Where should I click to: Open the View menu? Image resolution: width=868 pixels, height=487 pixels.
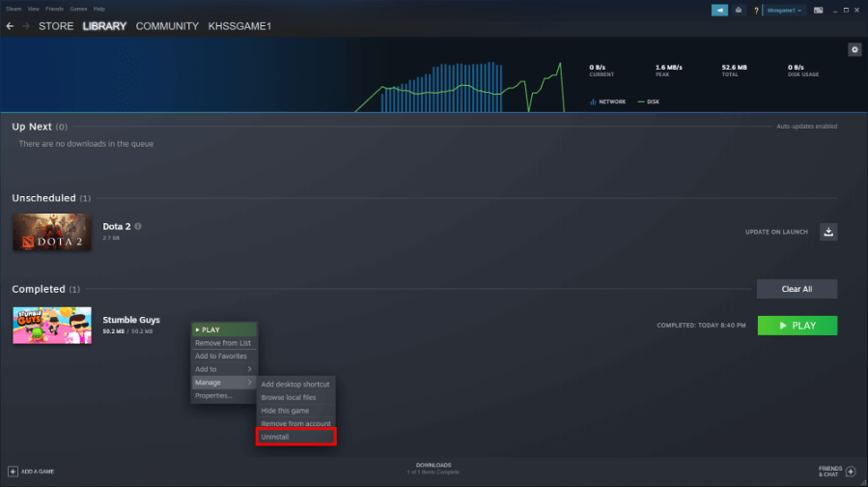coord(33,9)
